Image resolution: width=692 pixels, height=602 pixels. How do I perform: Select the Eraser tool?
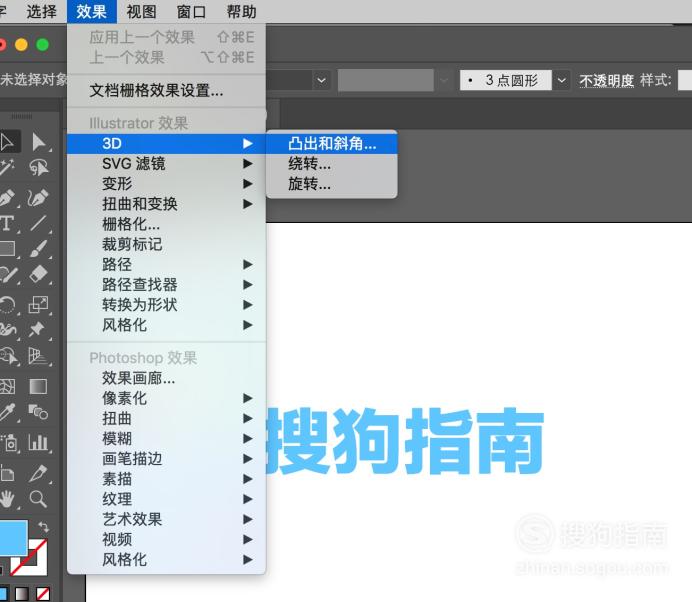coord(39,274)
